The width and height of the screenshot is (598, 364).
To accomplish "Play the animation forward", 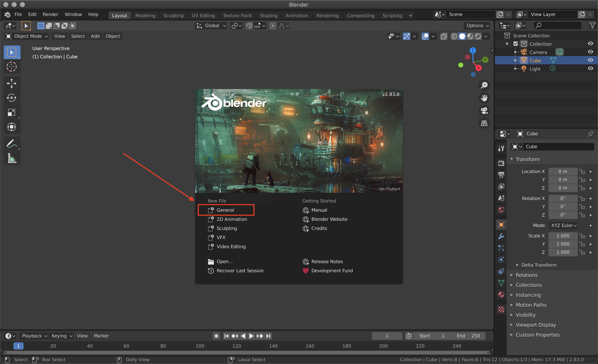I will tap(251, 336).
